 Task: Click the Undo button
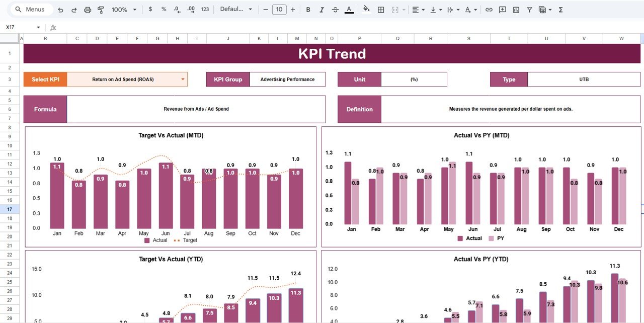60,9
